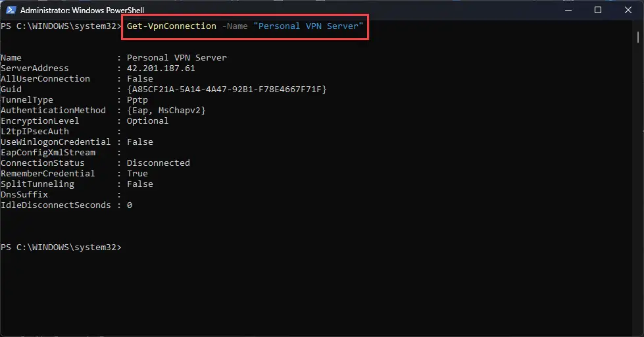Click the ConnectionStatus value Disconnected
Viewport: 644px width, 337px height.
click(158, 163)
